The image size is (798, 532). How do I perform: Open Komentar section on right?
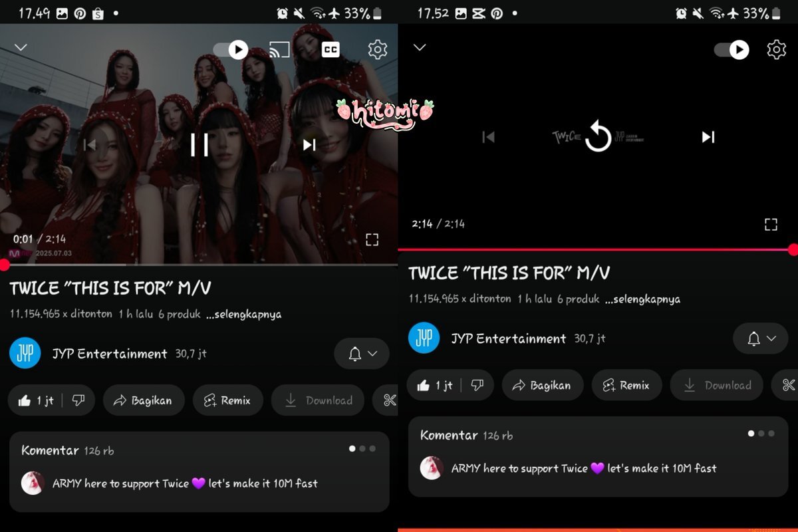(x=598, y=456)
